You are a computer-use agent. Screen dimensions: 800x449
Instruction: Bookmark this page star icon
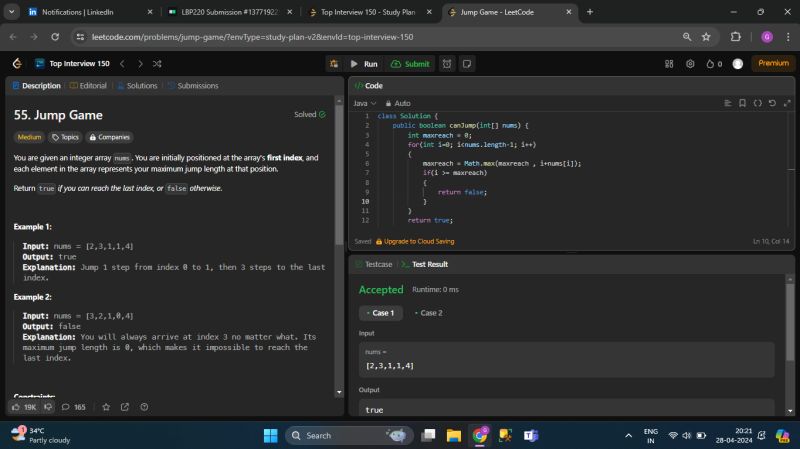706,37
